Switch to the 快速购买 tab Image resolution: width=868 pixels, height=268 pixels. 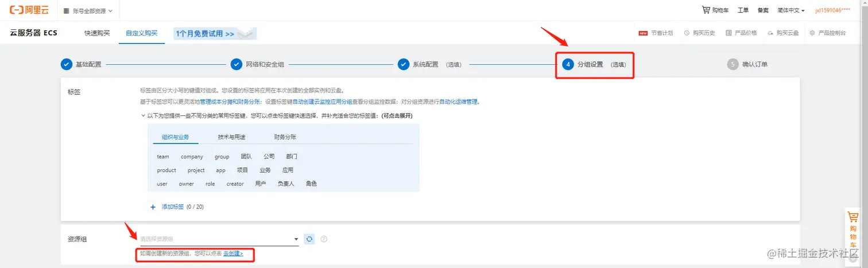[x=96, y=33]
